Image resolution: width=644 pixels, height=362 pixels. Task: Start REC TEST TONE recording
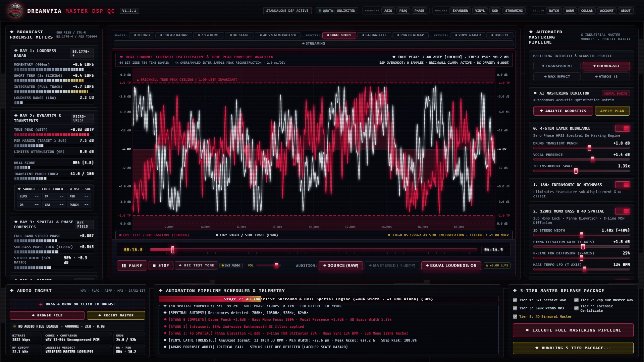point(197,265)
